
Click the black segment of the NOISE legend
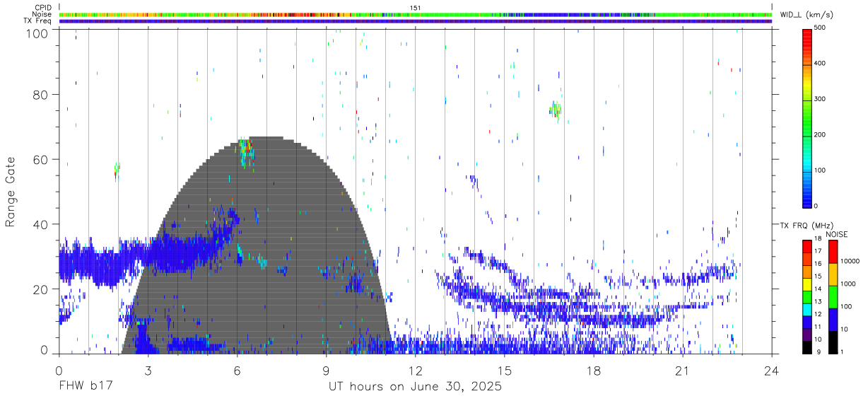pyautogui.click(x=833, y=342)
